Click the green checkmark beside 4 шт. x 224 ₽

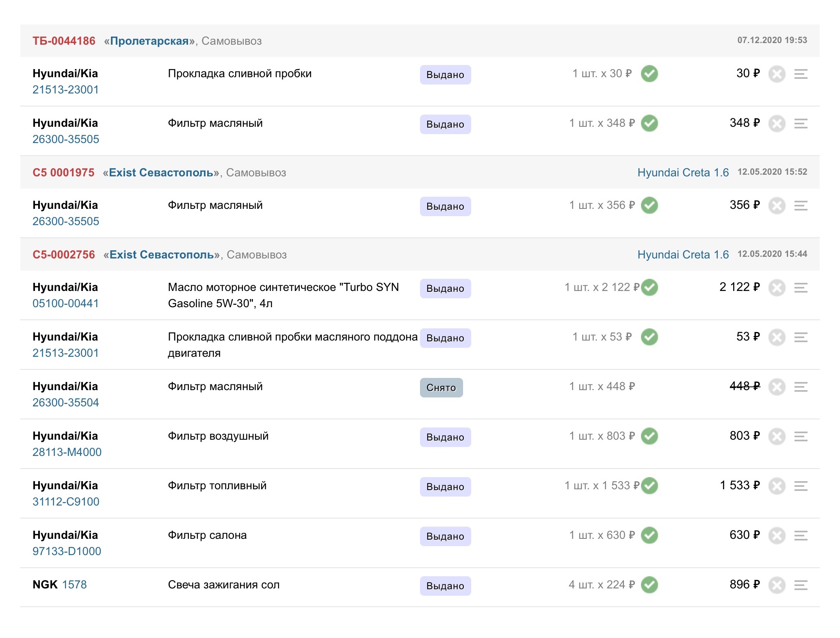pos(649,585)
